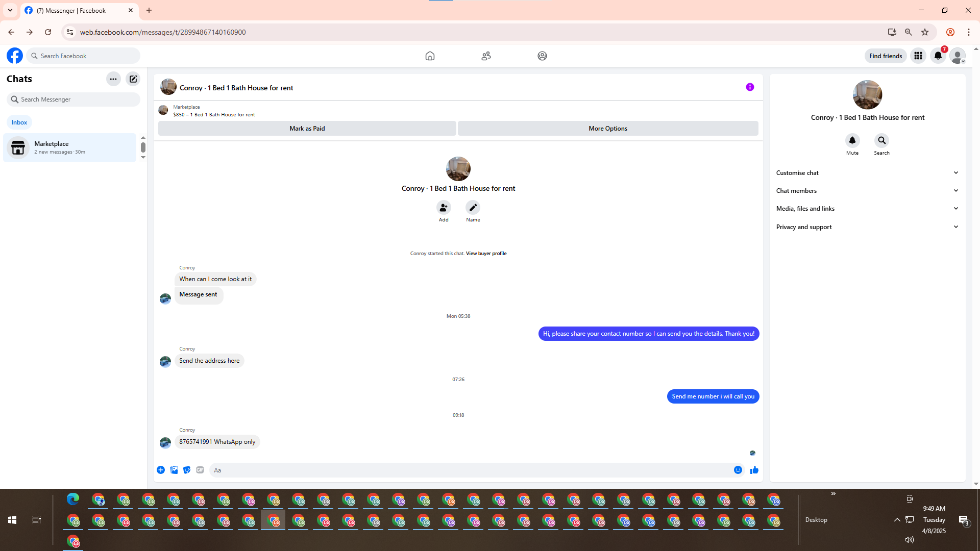The height and width of the screenshot is (551, 980).
Task: Toggle the conversation information panel
Action: coord(750,87)
